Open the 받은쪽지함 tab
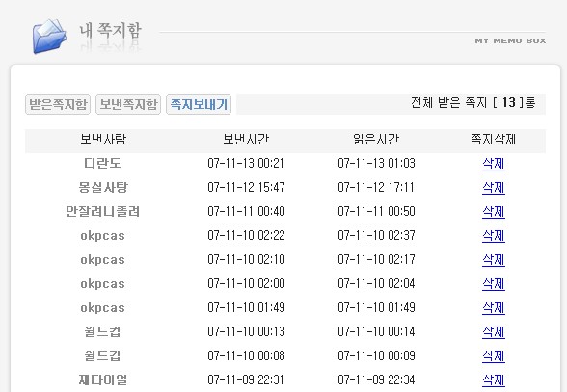Image resolution: width=567 pixels, height=392 pixels. [58, 104]
